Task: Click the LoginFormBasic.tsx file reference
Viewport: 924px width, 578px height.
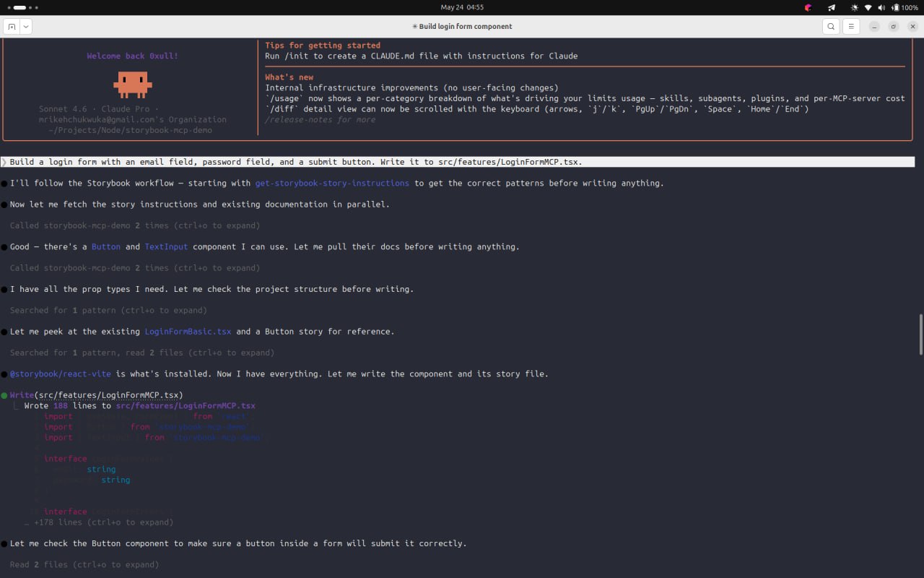Action: point(188,332)
